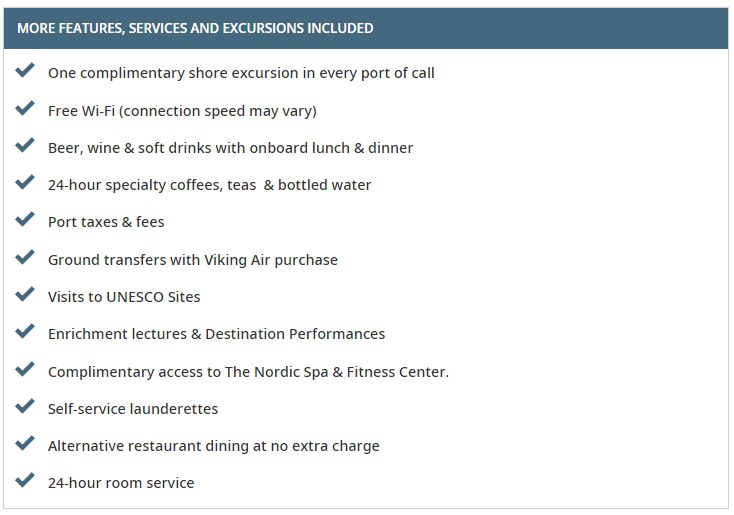Click checkmark next to 24-hour room service
The width and height of the screenshot is (734, 515).
click(x=25, y=480)
